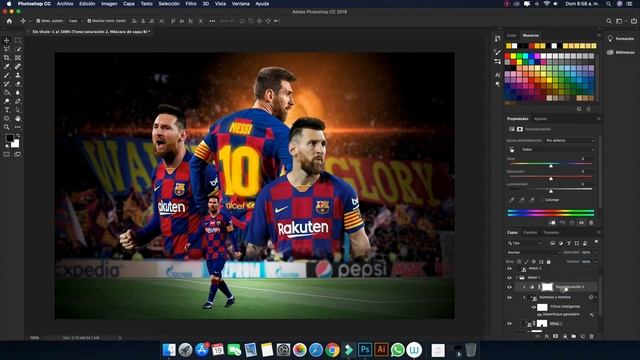Select the Move tool in the toolbar
Viewport: 640px width, 360px height.
point(7,40)
